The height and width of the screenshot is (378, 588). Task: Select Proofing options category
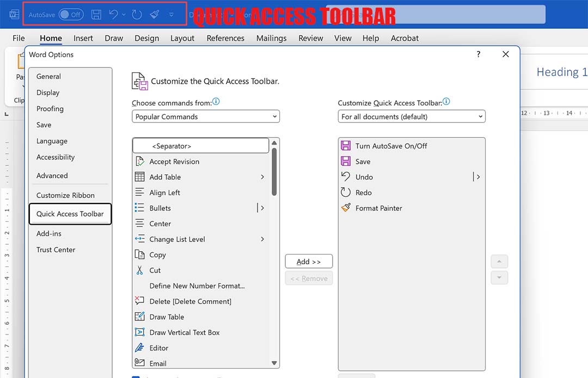click(x=70, y=109)
